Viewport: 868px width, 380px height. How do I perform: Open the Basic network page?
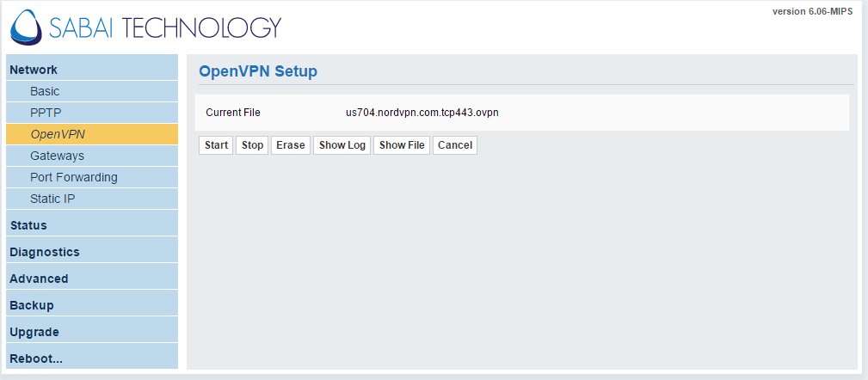tap(45, 91)
